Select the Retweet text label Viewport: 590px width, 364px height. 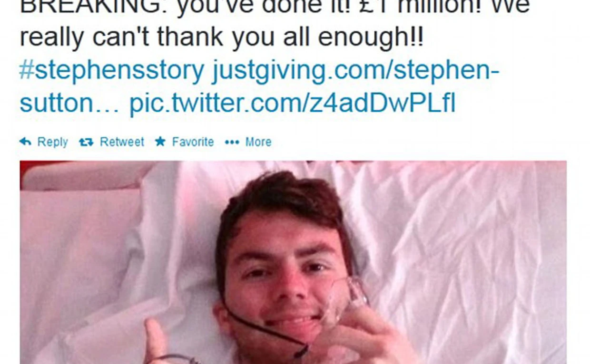coord(122,142)
